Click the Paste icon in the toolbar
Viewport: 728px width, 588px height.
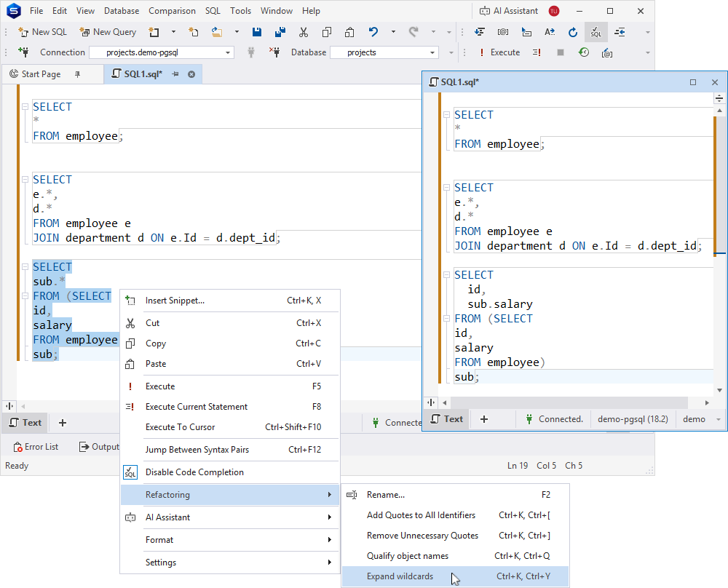coord(349,32)
